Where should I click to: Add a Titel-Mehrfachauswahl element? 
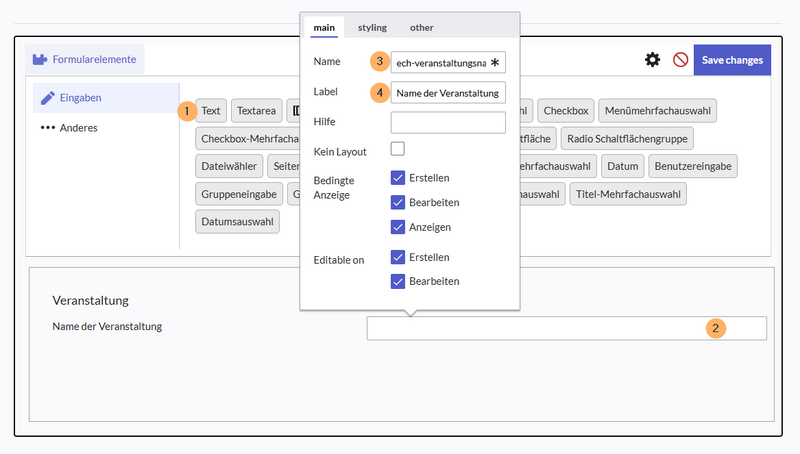pos(628,194)
